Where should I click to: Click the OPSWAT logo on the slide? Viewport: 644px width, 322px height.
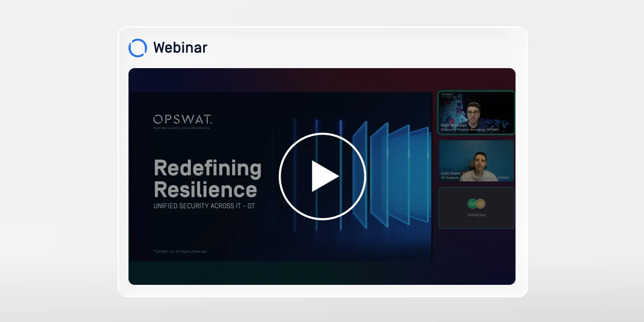[x=182, y=120]
